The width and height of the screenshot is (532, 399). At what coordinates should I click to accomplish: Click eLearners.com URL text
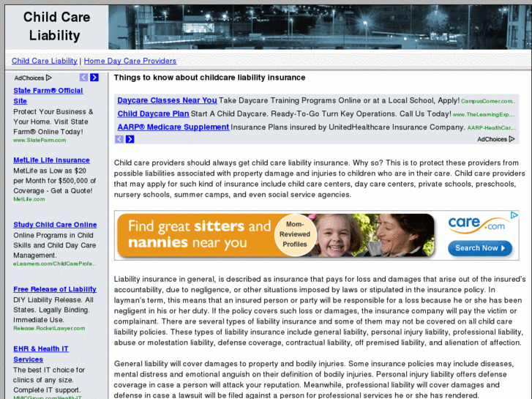[x=54, y=264]
